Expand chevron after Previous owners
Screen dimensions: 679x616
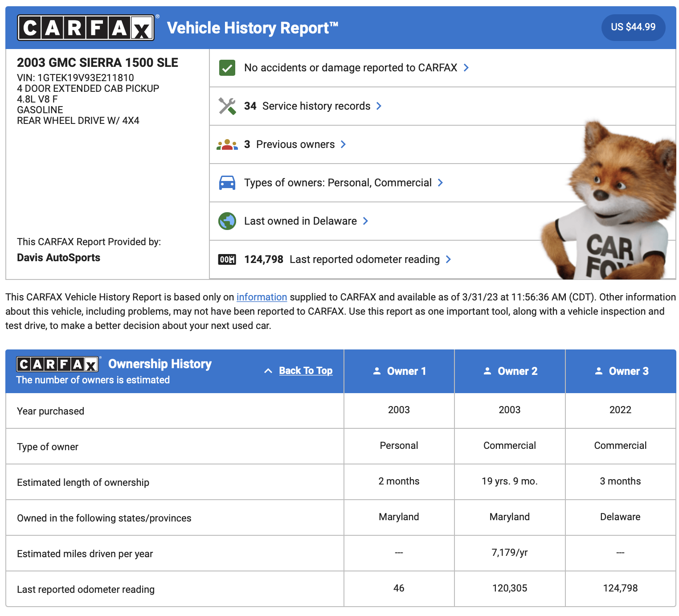343,144
